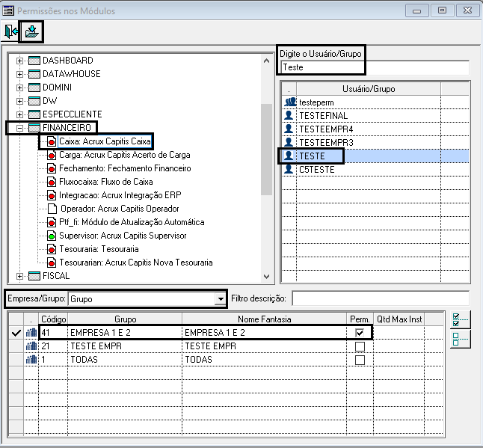This screenshot has height=448, width=483.
Task: Expand the DASHBOARD tree node
Action: (x=19, y=61)
